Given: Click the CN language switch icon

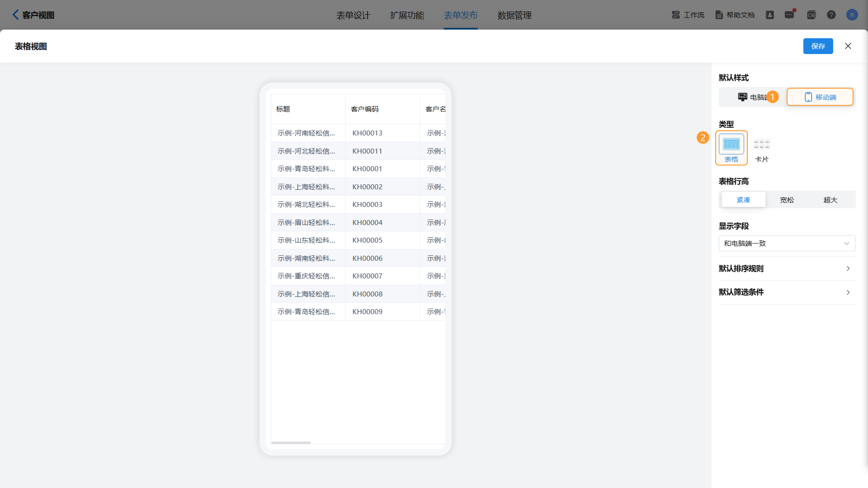Looking at the screenshot, I should tap(811, 15).
